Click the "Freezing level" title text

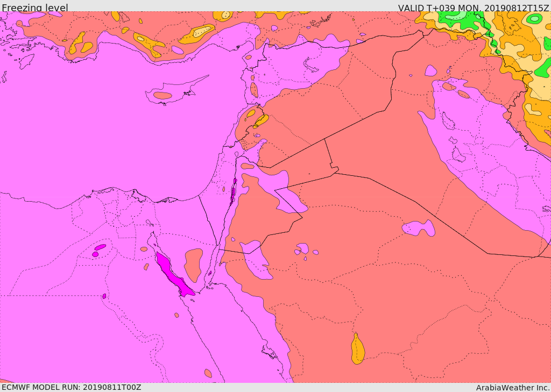[x=34, y=8]
